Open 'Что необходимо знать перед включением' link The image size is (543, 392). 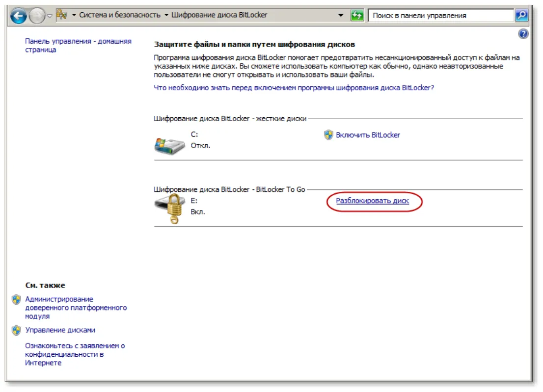pyautogui.click(x=294, y=88)
